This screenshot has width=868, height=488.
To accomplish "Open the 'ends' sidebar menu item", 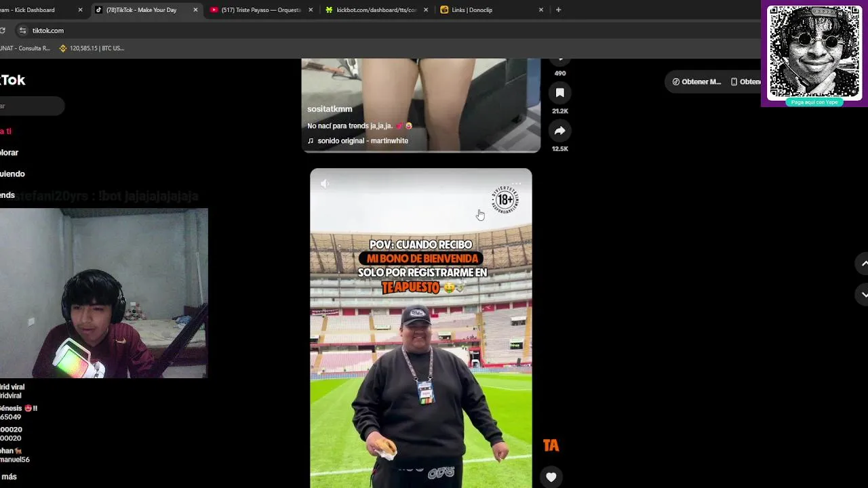I will [7, 195].
